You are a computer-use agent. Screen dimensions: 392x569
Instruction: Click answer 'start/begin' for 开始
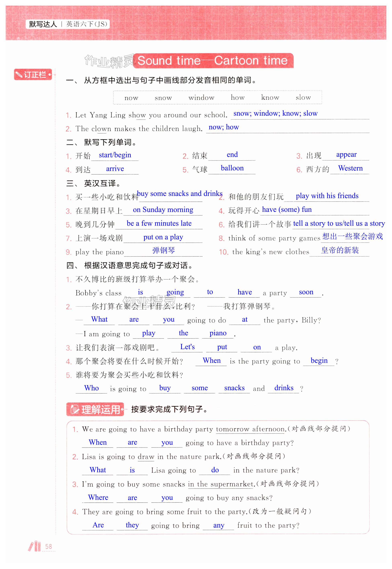[115, 155]
